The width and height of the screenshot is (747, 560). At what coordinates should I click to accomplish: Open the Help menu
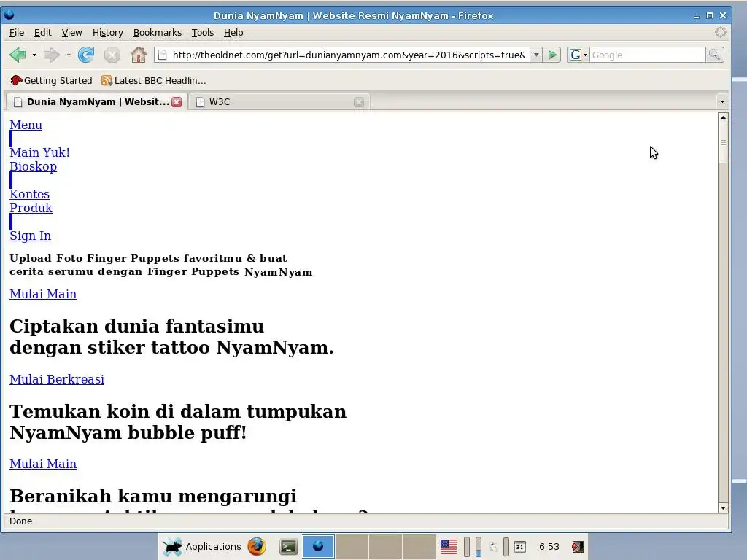tap(233, 32)
